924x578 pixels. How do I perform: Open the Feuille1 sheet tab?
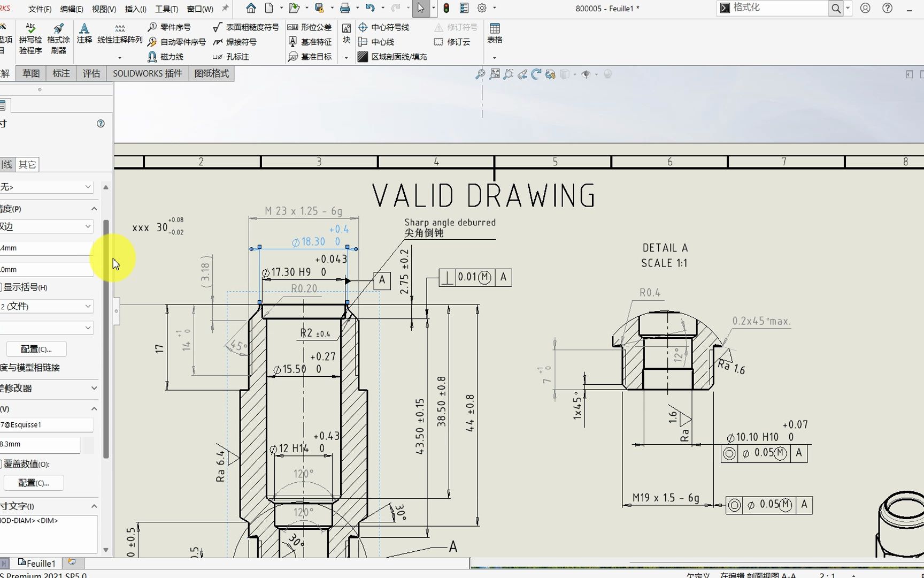pos(36,563)
